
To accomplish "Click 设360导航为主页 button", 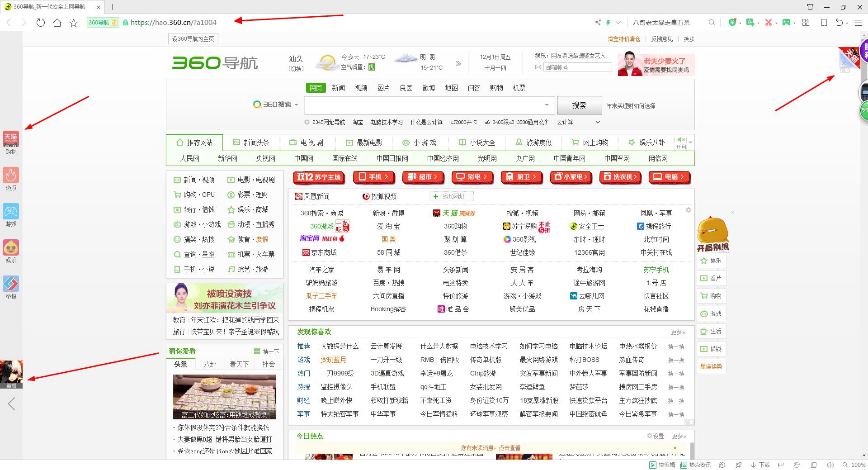I will (x=193, y=39).
